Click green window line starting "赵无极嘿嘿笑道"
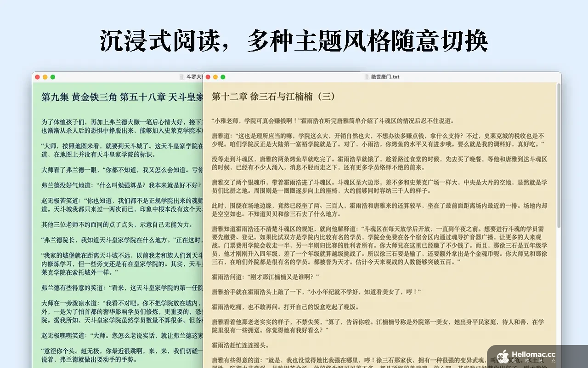 (122, 335)
